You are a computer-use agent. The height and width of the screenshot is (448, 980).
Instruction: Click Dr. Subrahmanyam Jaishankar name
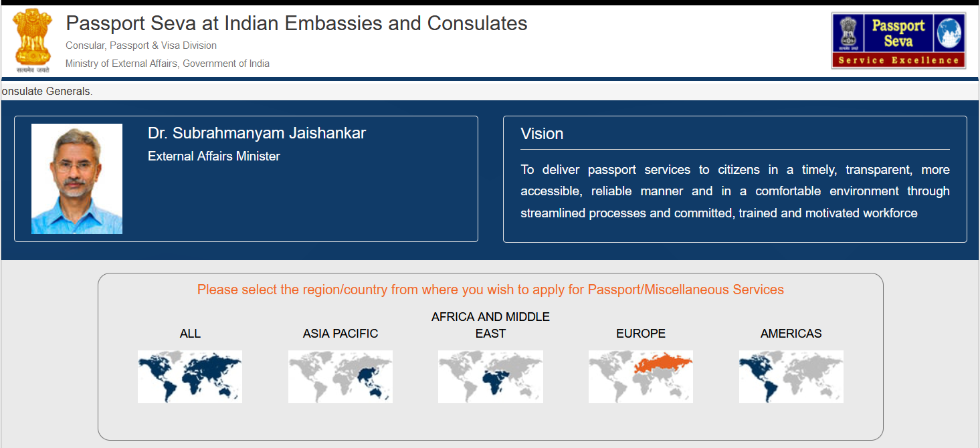pyautogui.click(x=257, y=133)
